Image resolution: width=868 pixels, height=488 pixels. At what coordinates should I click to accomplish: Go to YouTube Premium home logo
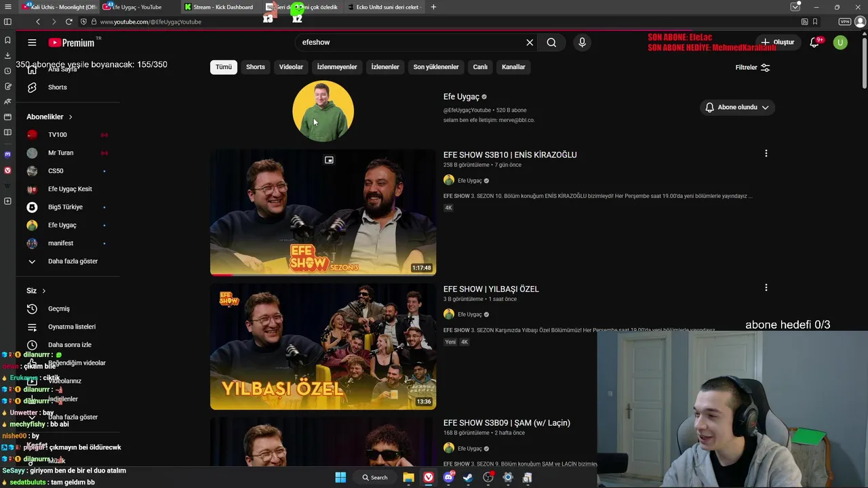coord(71,43)
